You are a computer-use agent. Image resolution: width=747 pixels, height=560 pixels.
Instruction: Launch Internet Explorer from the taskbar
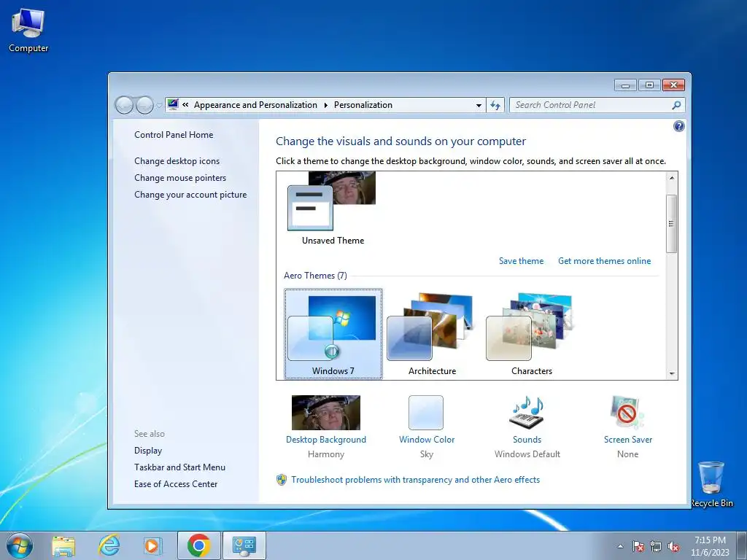109,545
